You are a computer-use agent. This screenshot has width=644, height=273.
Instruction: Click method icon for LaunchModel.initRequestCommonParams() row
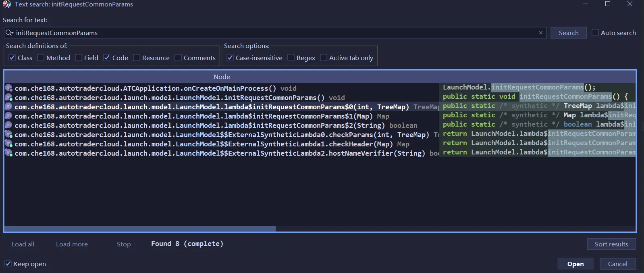tap(9, 98)
